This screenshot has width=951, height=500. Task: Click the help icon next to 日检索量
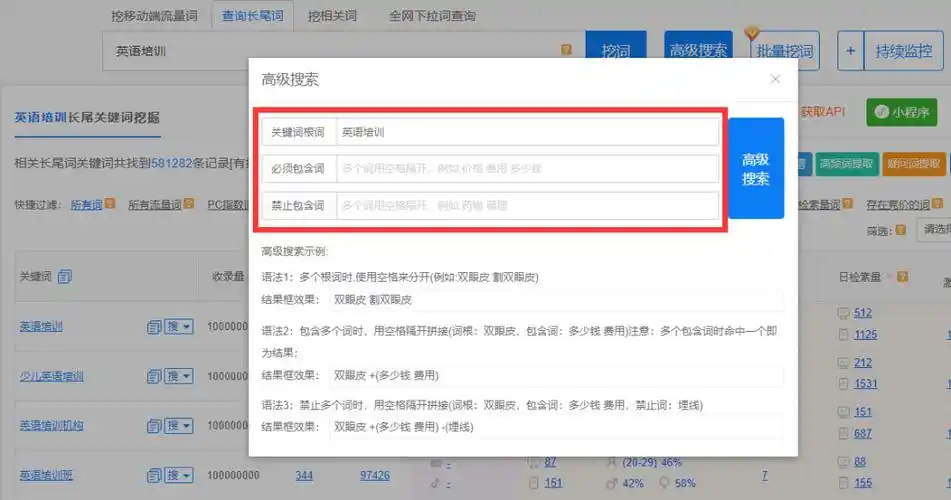[x=902, y=277]
